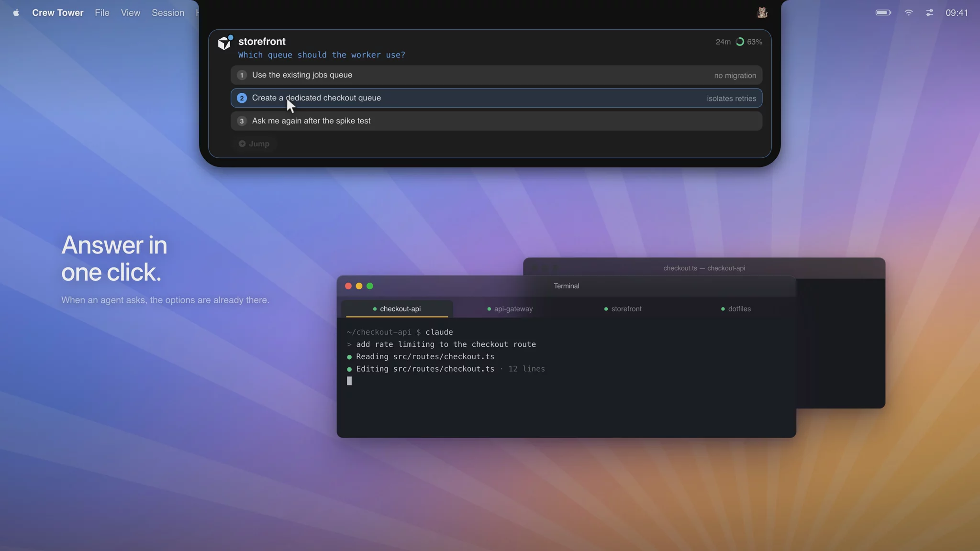980x551 pixels.
Task: Open the View menu
Action: pos(131,13)
